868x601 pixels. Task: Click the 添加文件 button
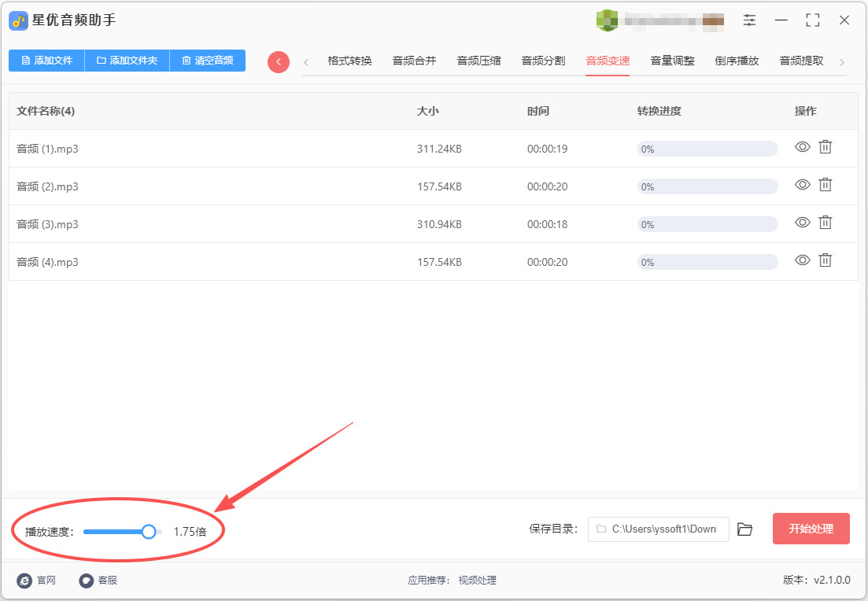click(x=46, y=61)
